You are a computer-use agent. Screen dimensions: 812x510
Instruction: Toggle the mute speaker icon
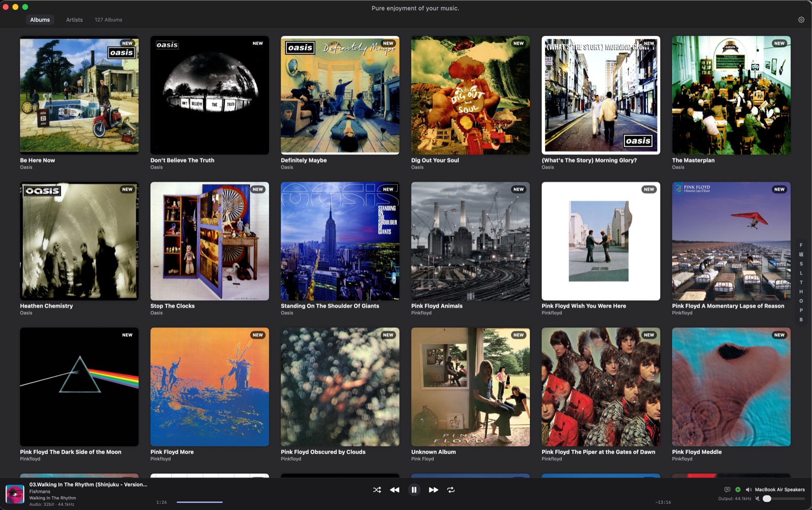[758, 499]
